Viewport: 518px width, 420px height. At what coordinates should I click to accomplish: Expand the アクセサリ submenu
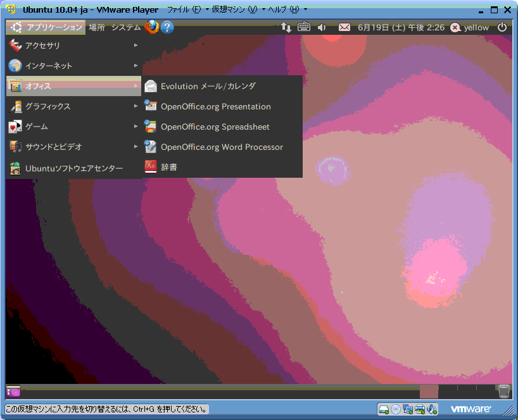point(74,45)
